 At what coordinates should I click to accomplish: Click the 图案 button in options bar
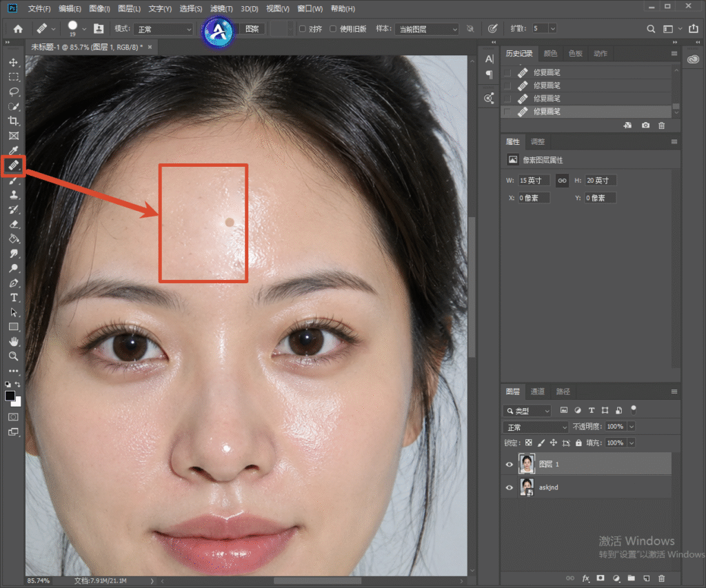pos(252,29)
